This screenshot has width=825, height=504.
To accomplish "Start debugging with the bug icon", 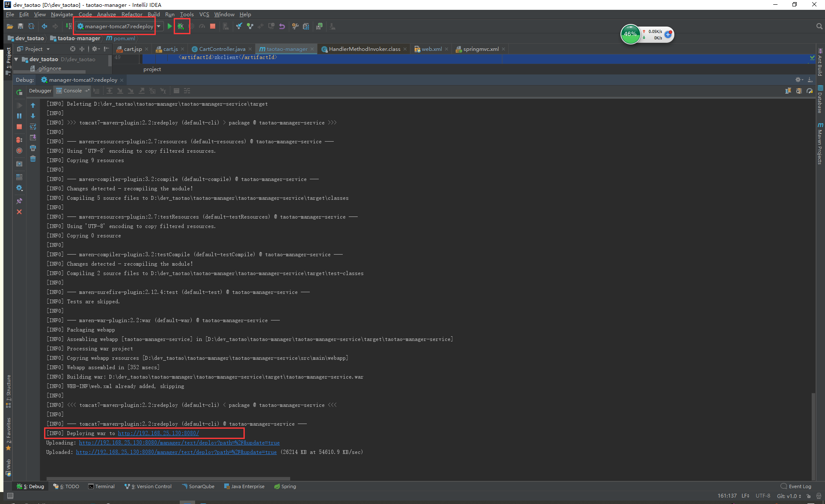I will (181, 26).
